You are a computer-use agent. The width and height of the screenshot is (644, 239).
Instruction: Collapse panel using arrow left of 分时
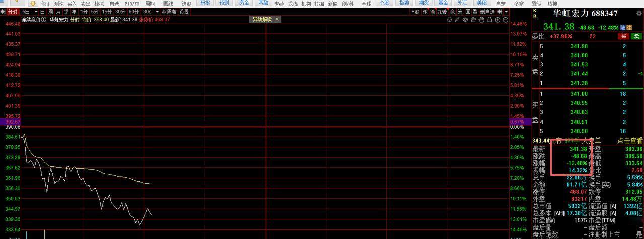tap(3, 12)
